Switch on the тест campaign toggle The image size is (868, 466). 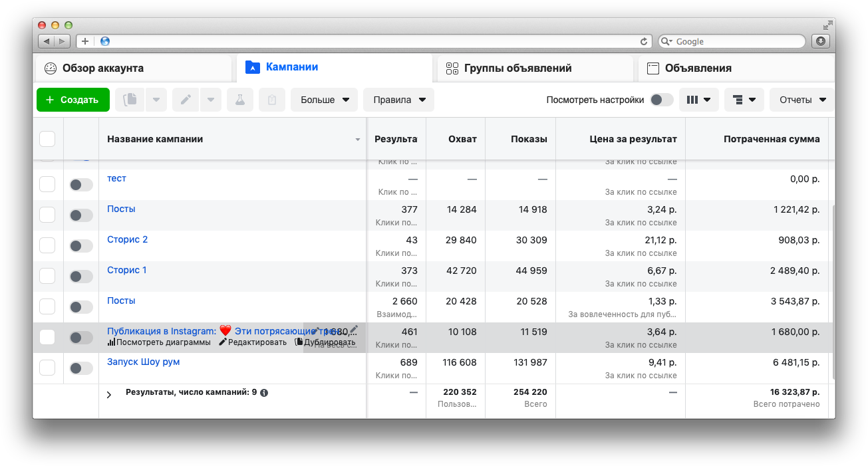coord(81,185)
